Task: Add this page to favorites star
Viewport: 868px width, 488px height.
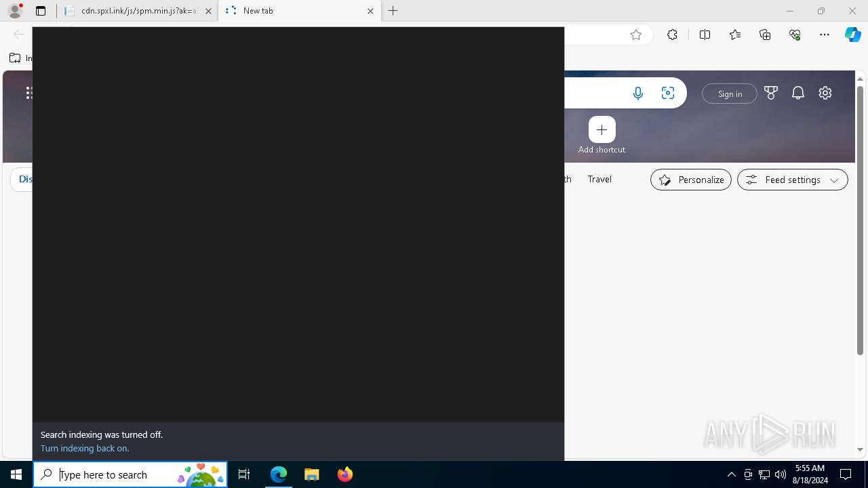Action: (x=636, y=35)
